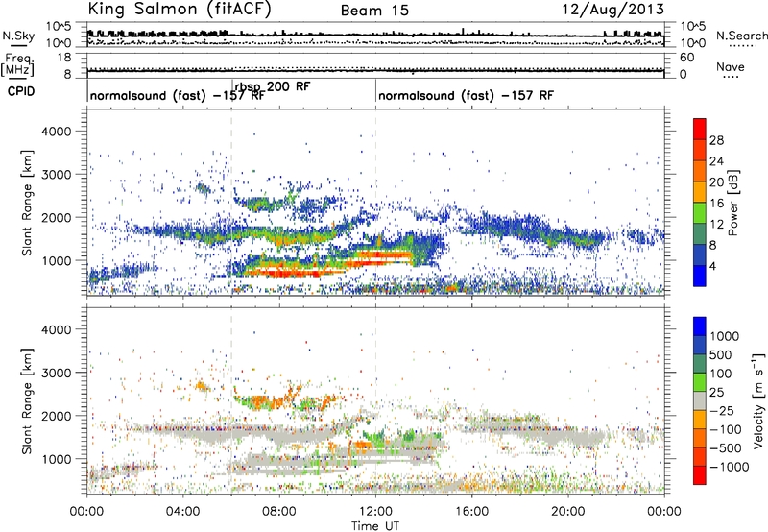Screen dimensions: 768x532
Task: Pick the bright blue bottom Power swatch
Action: (700, 277)
